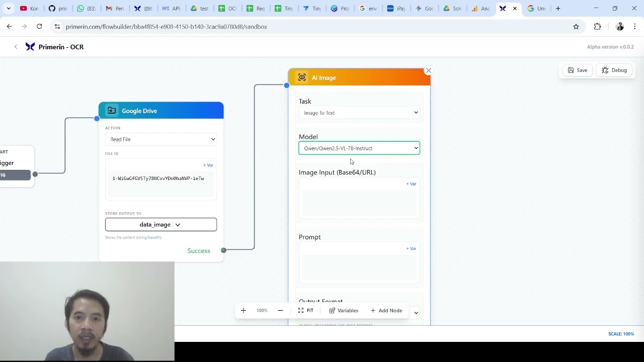Insert variable in Image Input field

click(x=411, y=184)
